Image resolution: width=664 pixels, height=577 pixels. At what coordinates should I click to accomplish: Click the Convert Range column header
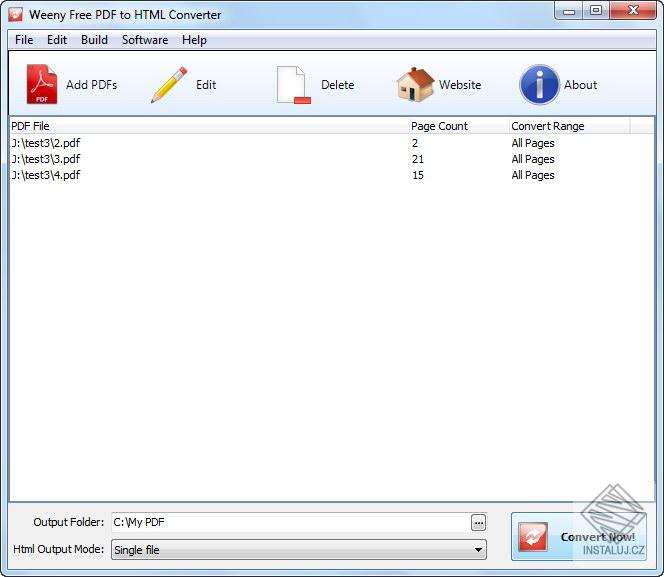pyautogui.click(x=569, y=126)
